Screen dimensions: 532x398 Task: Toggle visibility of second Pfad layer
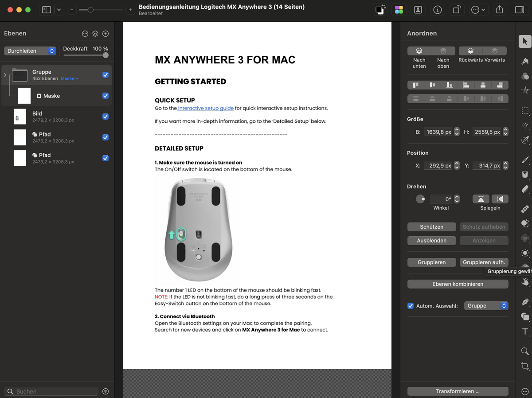[x=106, y=158]
